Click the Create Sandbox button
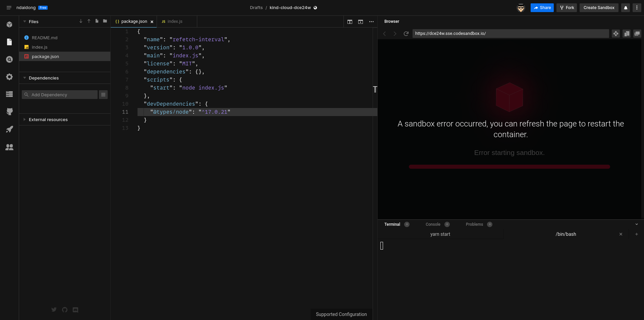Viewport: 644px width, 320px height. (599, 7)
